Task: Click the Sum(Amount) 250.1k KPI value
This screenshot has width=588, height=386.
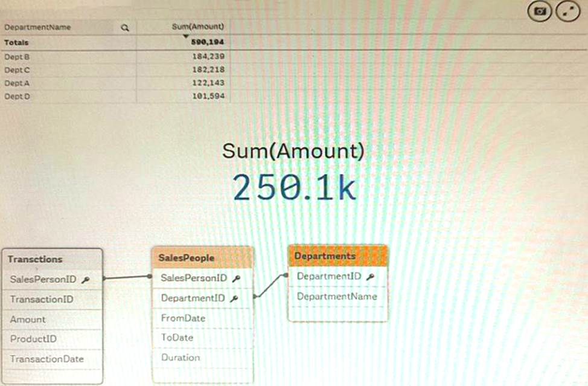Action: pyautogui.click(x=294, y=188)
